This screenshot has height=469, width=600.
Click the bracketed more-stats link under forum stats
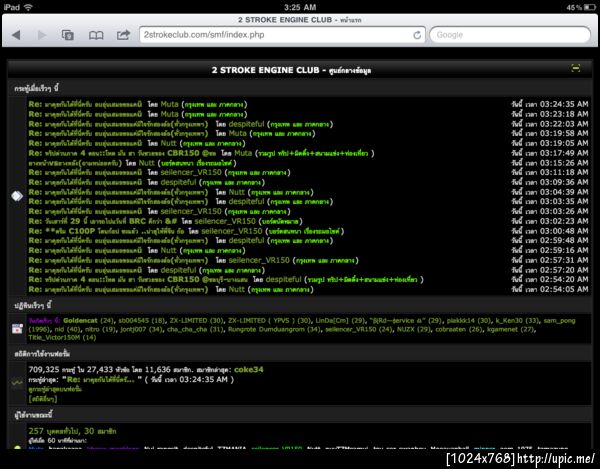(x=43, y=399)
